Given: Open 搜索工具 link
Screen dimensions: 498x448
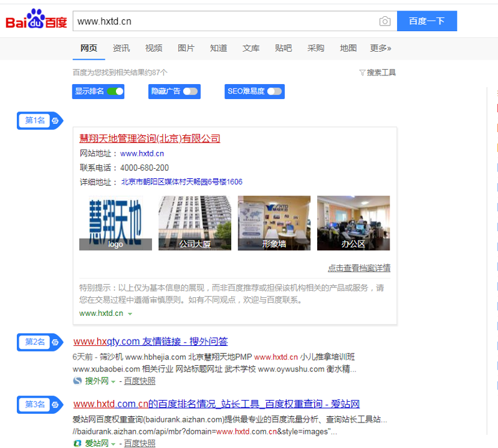Looking at the screenshot, I should click(381, 73).
